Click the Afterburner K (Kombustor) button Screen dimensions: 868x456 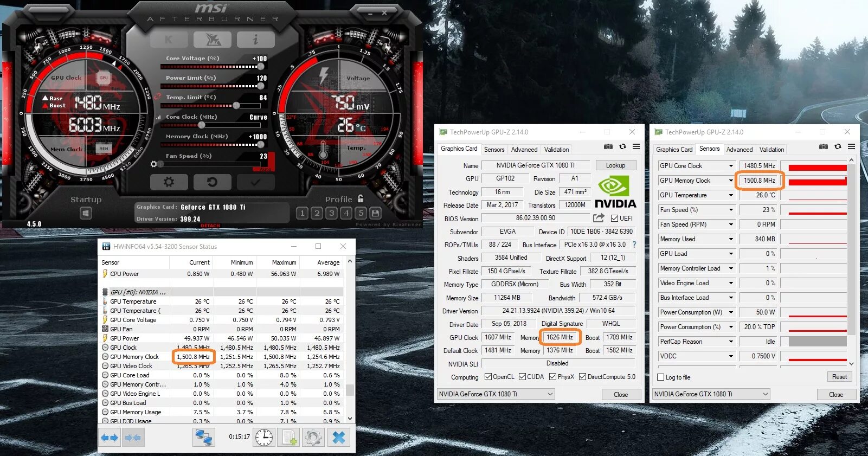(169, 39)
